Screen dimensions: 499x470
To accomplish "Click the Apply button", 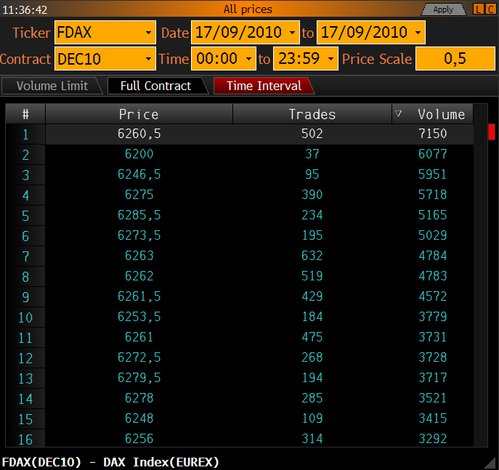I will (443, 10).
